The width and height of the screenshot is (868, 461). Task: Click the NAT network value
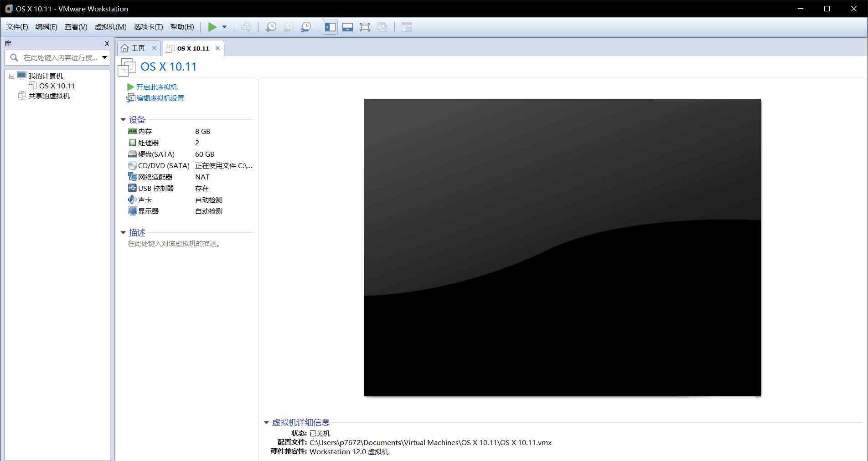coord(202,177)
